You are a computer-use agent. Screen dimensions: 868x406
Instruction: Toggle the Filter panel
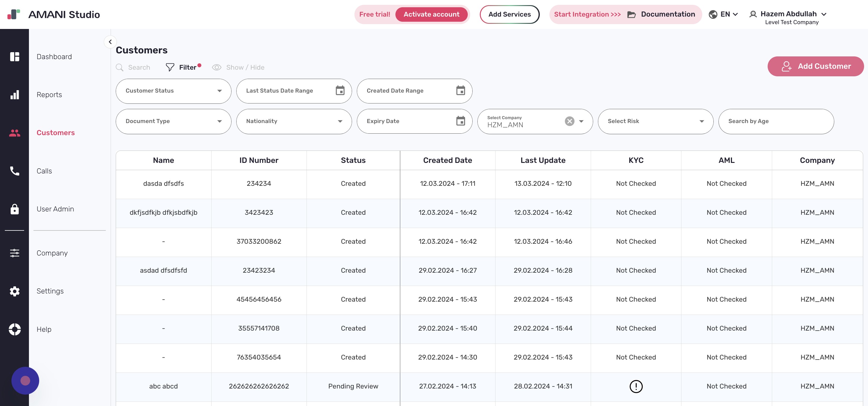(x=183, y=68)
